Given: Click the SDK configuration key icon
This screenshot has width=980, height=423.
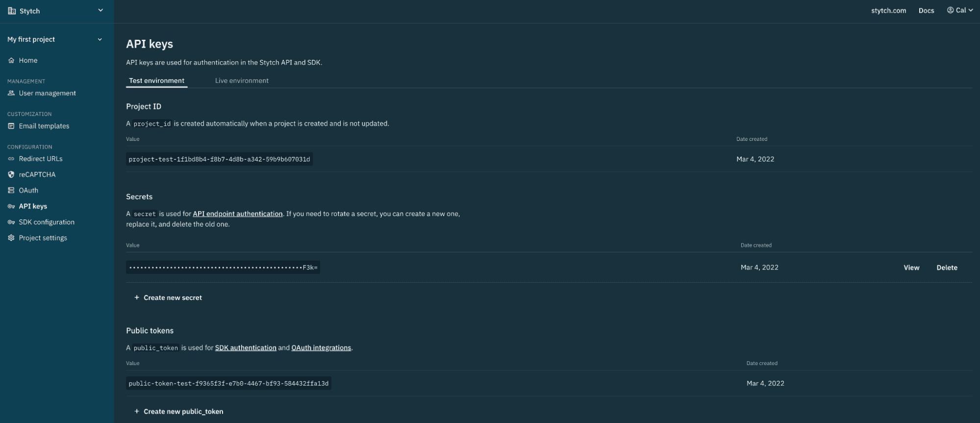Looking at the screenshot, I should tap(11, 222).
